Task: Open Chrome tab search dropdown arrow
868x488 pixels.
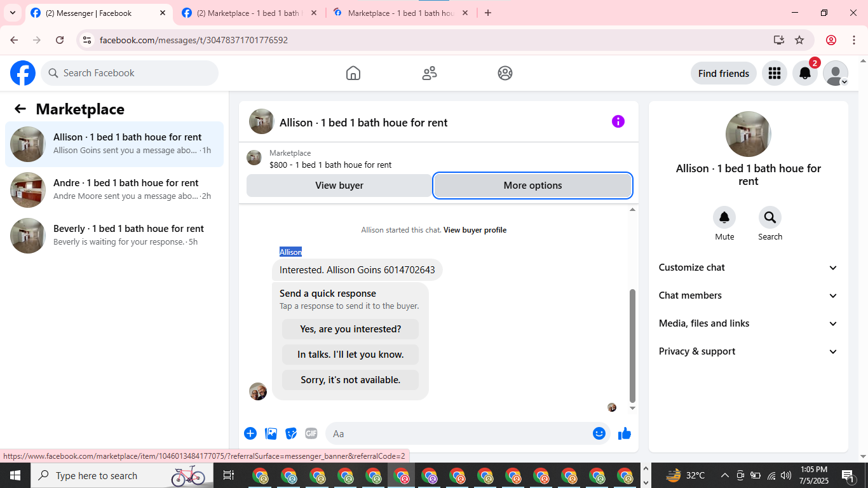Action: click(x=13, y=13)
